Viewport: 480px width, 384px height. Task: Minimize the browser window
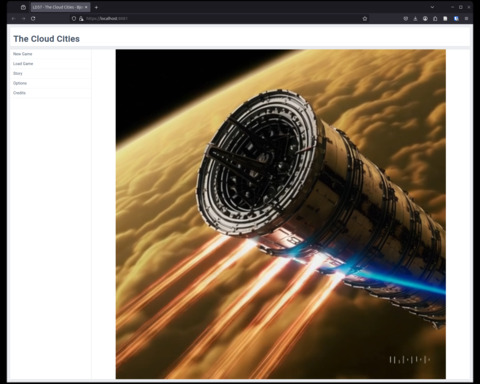tap(453, 7)
